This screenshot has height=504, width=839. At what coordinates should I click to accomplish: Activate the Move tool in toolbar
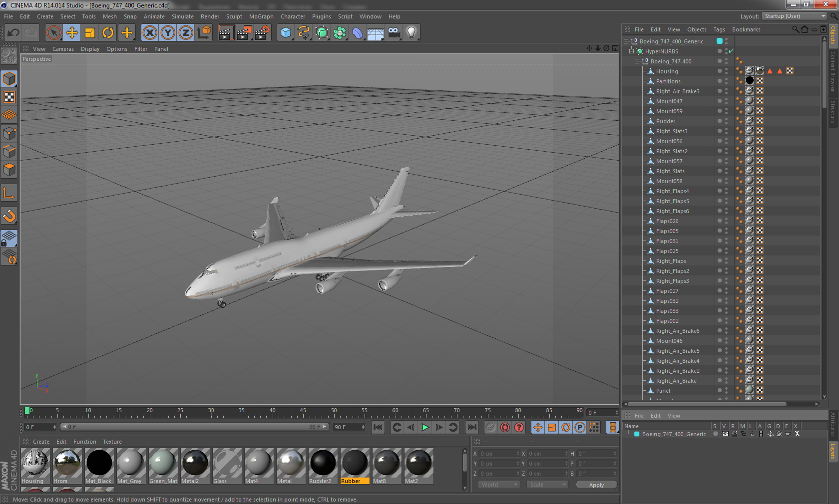click(x=72, y=33)
